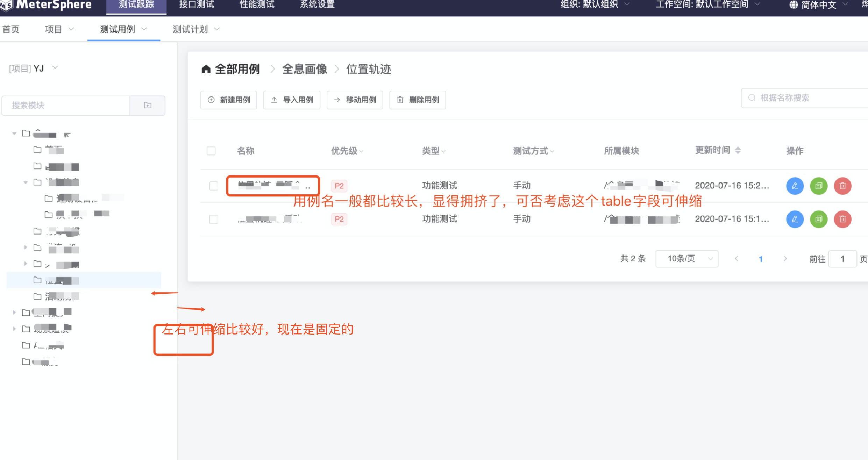Click the 导入用例 button
The height and width of the screenshot is (460, 868).
[292, 100]
